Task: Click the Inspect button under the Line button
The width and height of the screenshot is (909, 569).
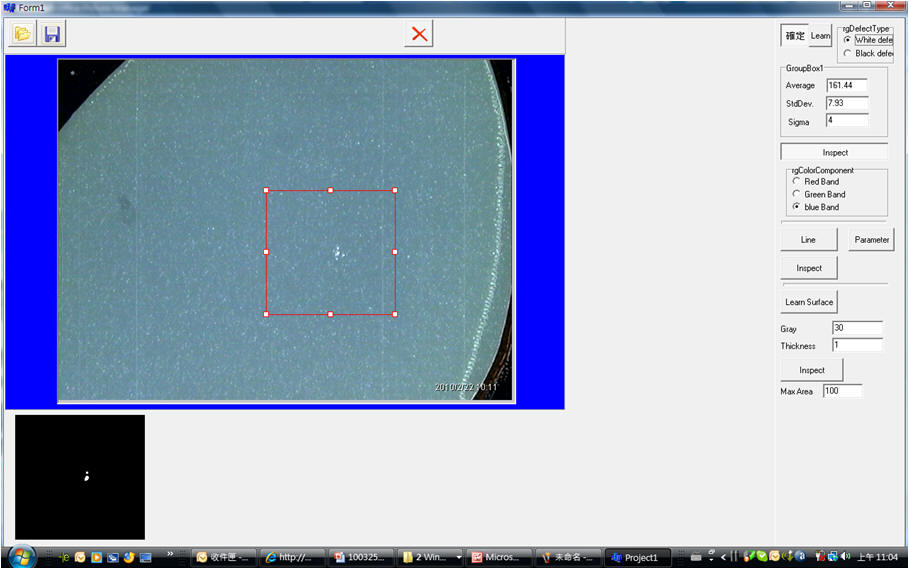Action: tap(809, 268)
